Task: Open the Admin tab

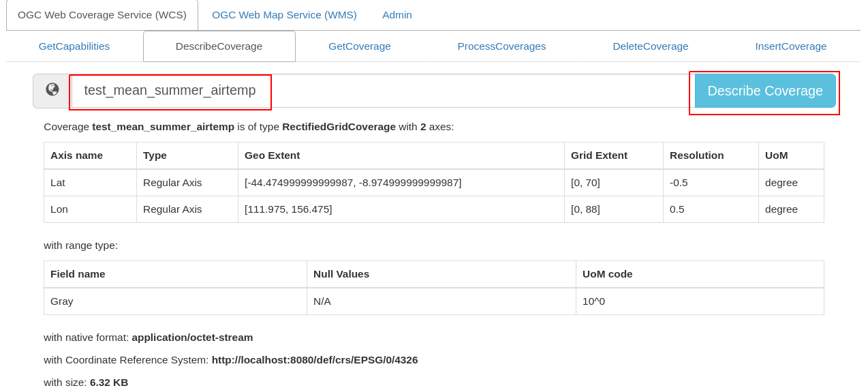Action: point(397,15)
